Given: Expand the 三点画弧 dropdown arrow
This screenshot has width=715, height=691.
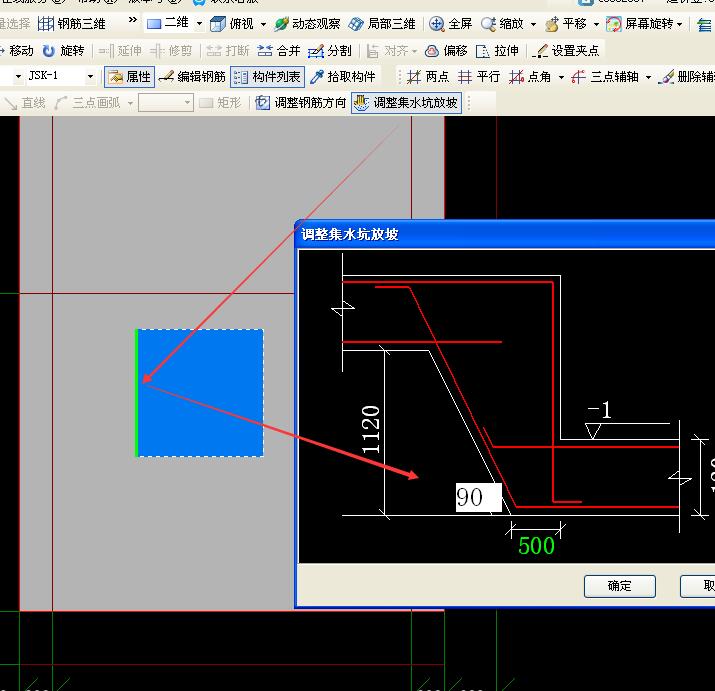Looking at the screenshot, I should [130, 104].
